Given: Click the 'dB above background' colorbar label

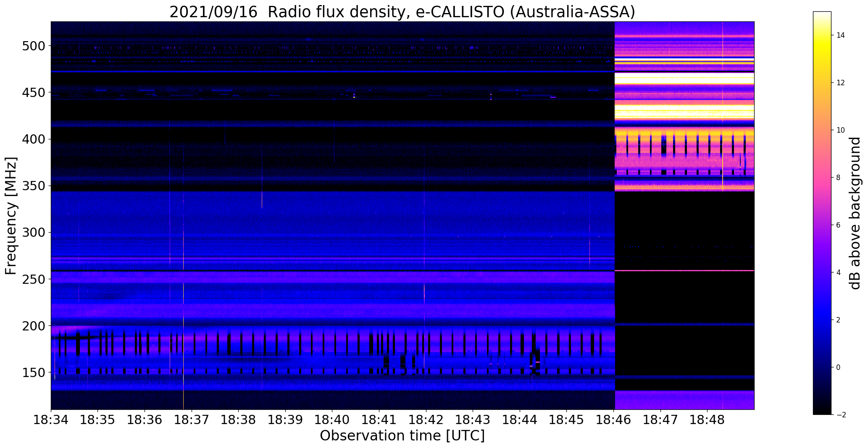Looking at the screenshot, I should click(x=855, y=213).
